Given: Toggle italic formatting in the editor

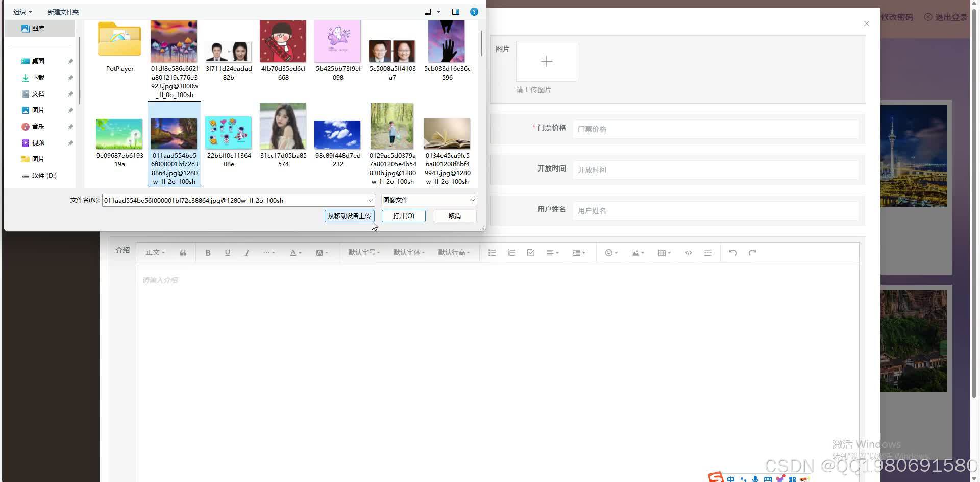Looking at the screenshot, I should [247, 252].
